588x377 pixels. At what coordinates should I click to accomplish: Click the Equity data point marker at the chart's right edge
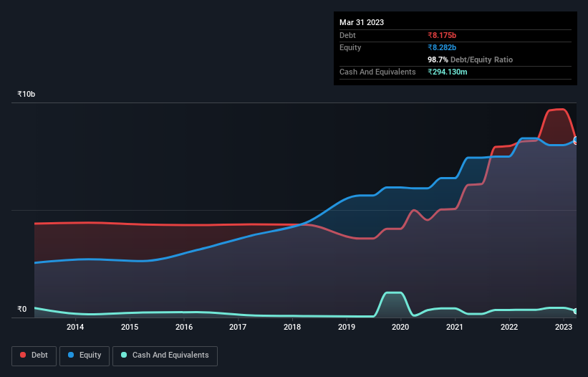577,140
